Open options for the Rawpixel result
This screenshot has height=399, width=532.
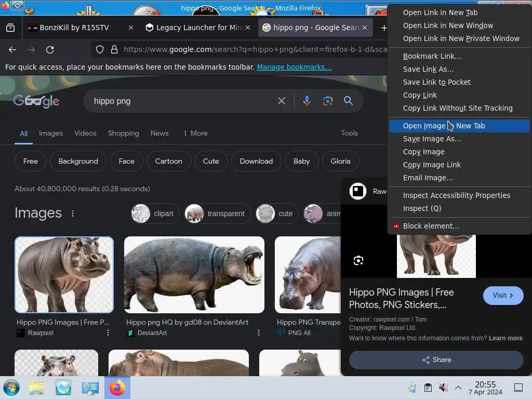(108, 332)
